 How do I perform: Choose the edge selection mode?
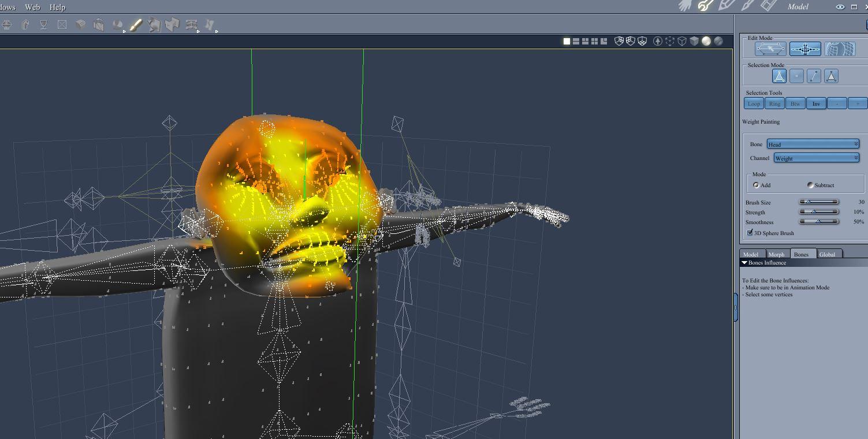coord(814,76)
